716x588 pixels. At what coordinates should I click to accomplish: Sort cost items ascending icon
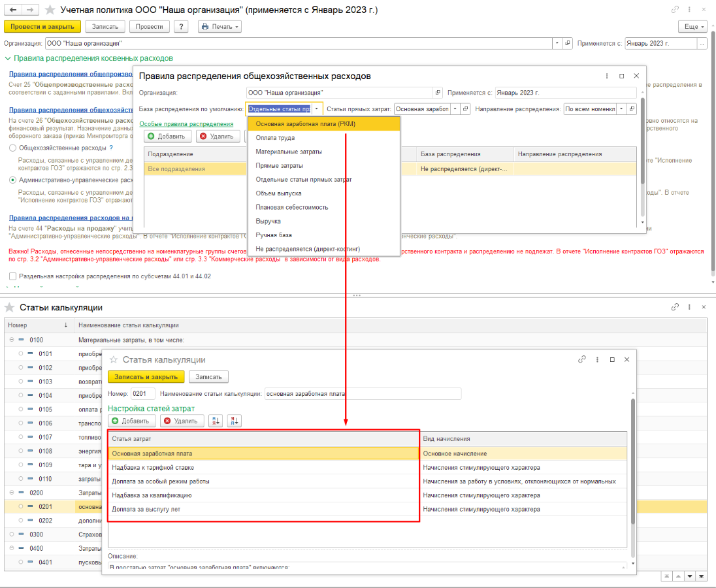tap(216, 421)
